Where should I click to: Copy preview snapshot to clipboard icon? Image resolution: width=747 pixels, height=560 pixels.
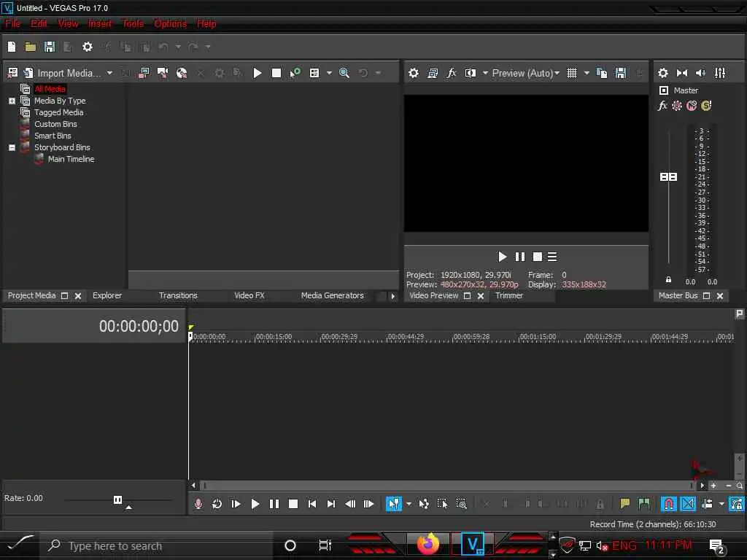click(x=602, y=73)
